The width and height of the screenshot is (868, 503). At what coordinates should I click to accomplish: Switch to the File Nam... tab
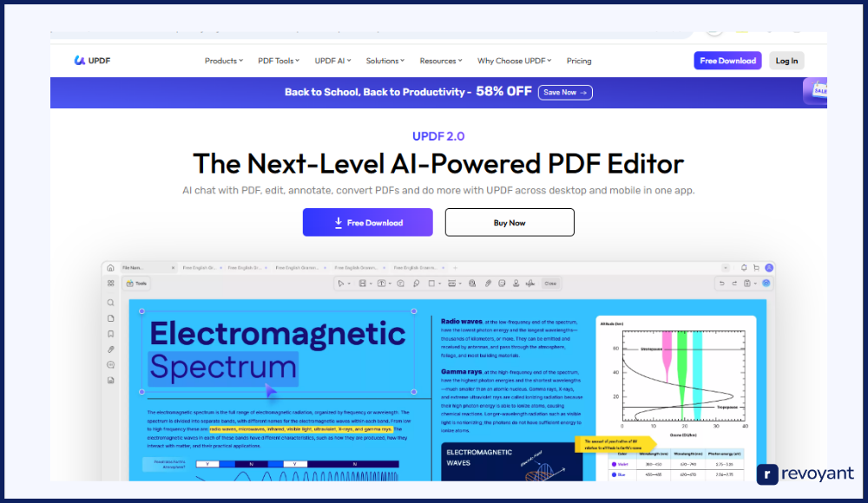[148, 268]
